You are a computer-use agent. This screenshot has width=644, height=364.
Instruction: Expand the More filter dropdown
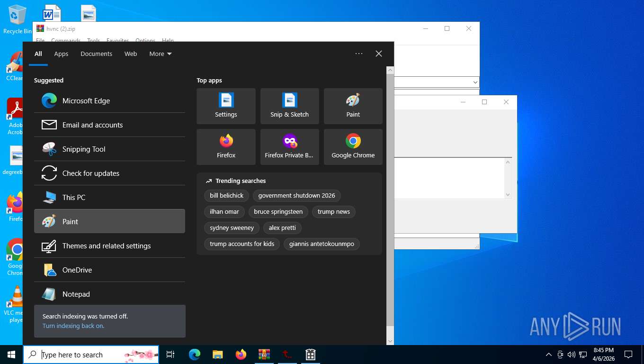pyautogui.click(x=161, y=54)
